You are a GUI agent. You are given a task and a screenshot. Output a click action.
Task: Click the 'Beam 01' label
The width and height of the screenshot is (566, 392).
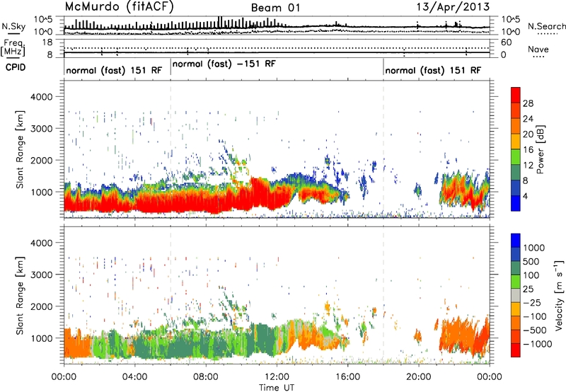[x=275, y=8]
